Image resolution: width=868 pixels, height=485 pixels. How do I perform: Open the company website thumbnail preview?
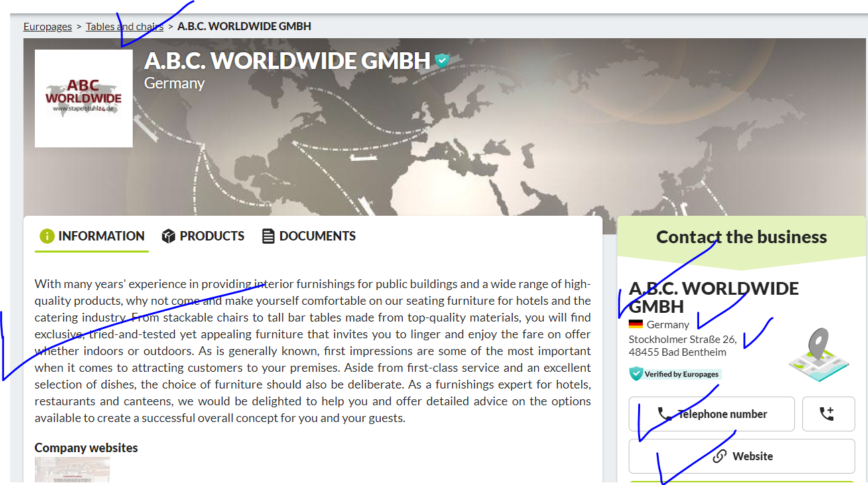72,471
